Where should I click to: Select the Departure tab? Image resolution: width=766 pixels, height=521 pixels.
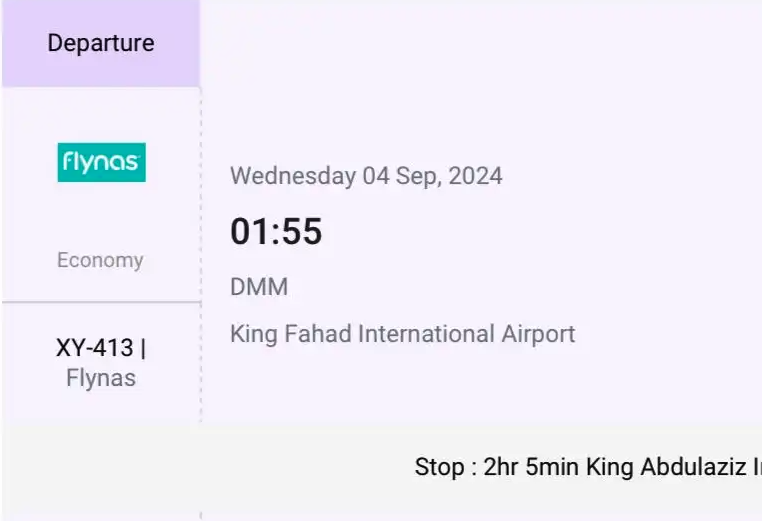(x=101, y=43)
